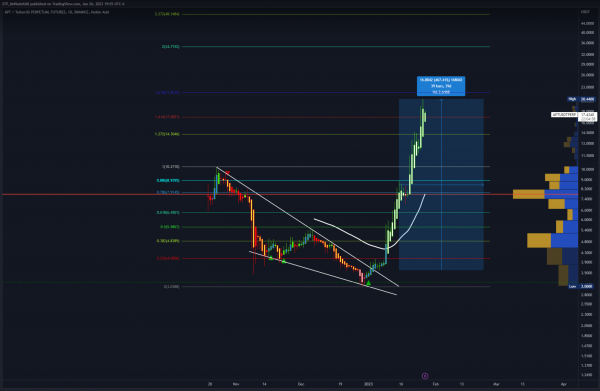Select the 2.272 Fibonacci level label
Viewport: 600px width, 391px height.
click(167, 14)
